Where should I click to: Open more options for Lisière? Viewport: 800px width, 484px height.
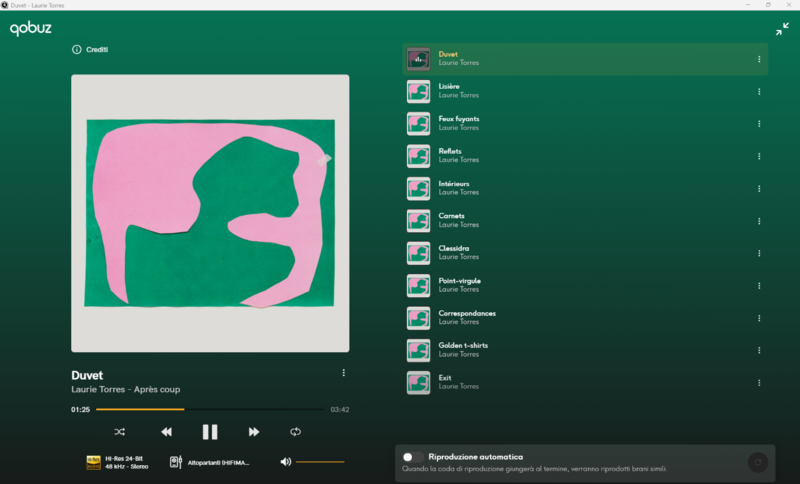(x=759, y=92)
